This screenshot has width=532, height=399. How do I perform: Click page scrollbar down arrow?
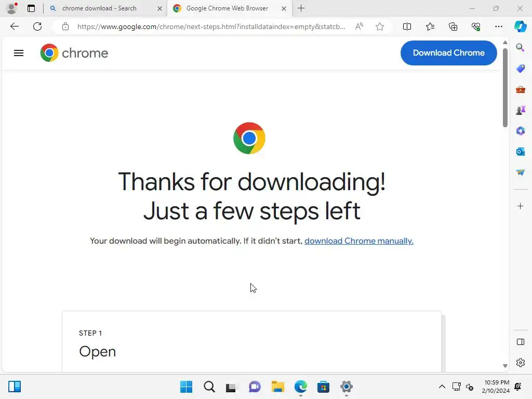505,366
